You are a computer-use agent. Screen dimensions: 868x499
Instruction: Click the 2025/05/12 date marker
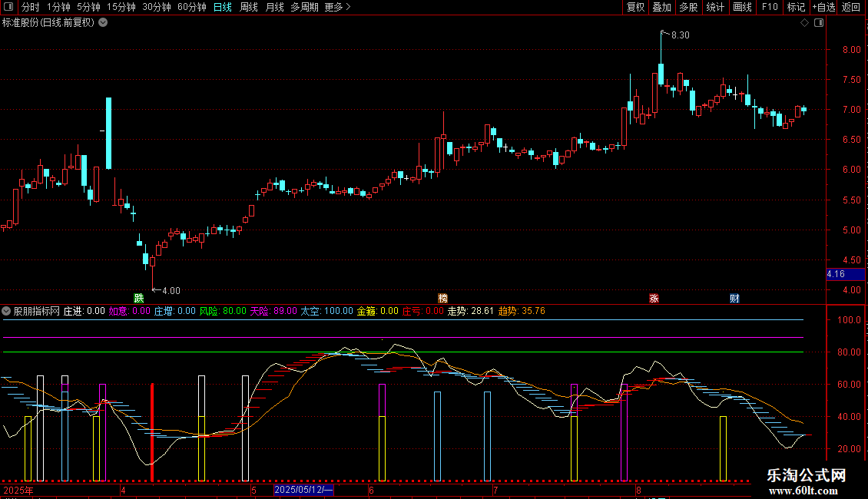click(303, 490)
